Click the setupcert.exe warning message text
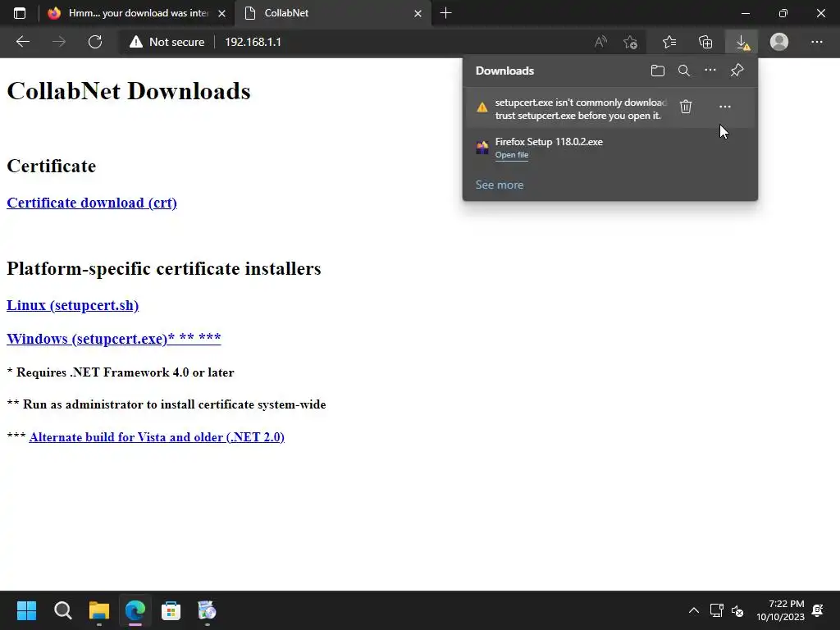840x630 pixels. coord(581,109)
